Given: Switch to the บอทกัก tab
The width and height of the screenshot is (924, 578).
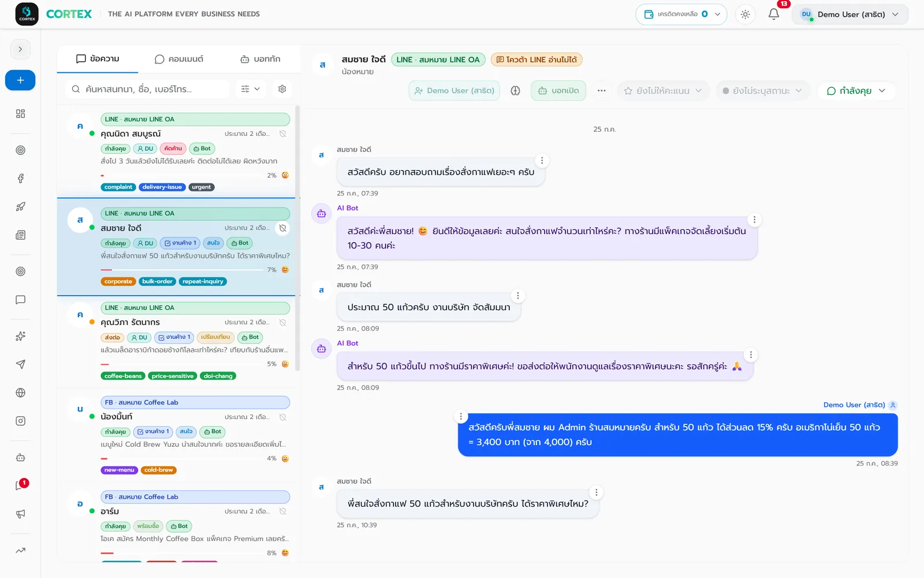Looking at the screenshot, I should (x=260, y=59).
